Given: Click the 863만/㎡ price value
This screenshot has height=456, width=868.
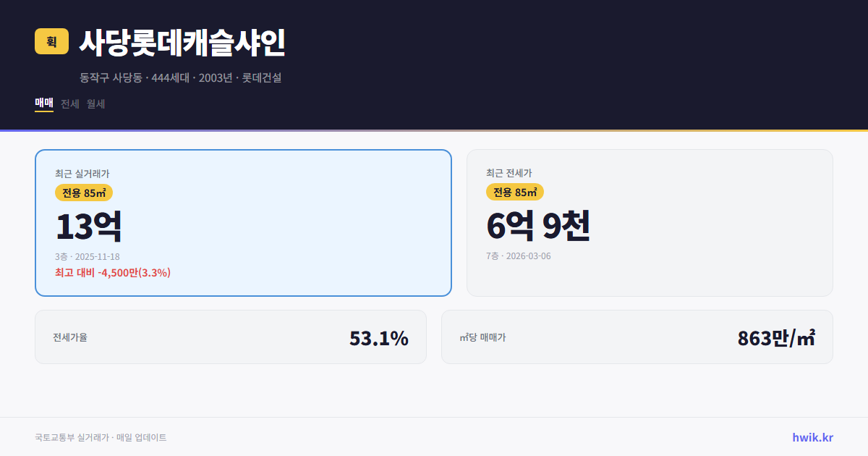Looking at the screenshot, I should pyautogui.click(x=775, y=337).
